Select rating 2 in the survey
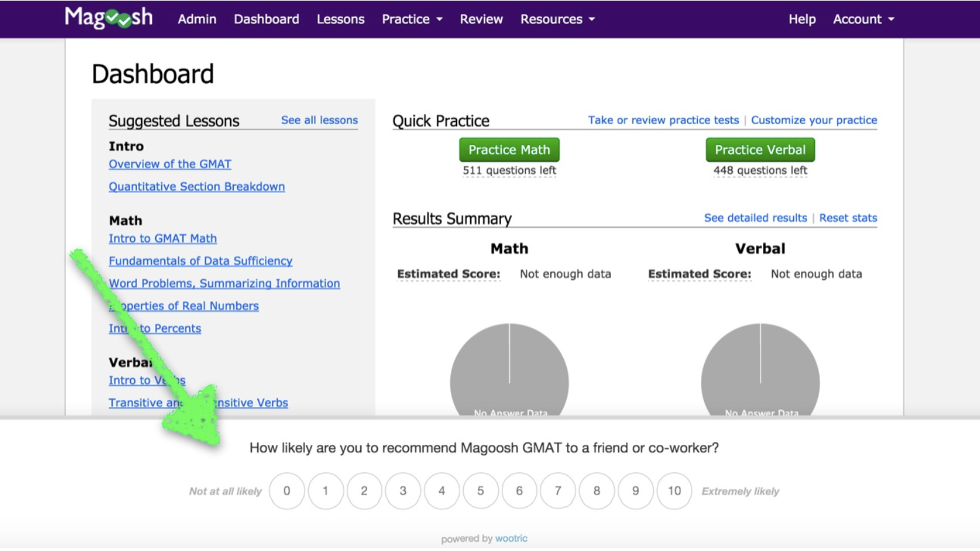The image size is (980, 551). click(364, 491)
